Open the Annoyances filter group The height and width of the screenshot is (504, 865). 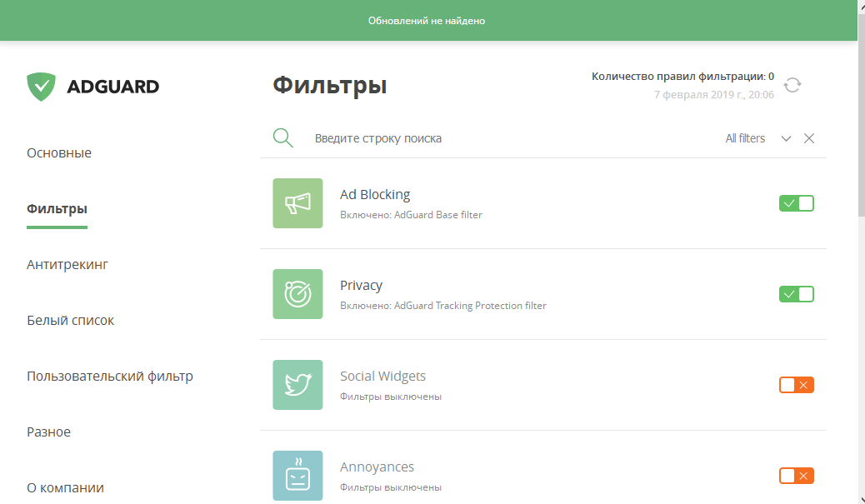click(x=543, y=467)
